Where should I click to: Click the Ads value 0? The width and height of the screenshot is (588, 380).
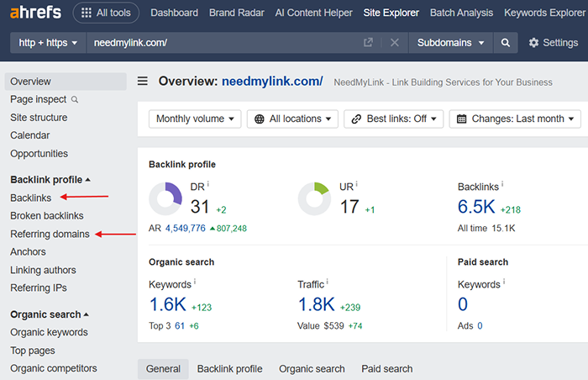(480, 326)
